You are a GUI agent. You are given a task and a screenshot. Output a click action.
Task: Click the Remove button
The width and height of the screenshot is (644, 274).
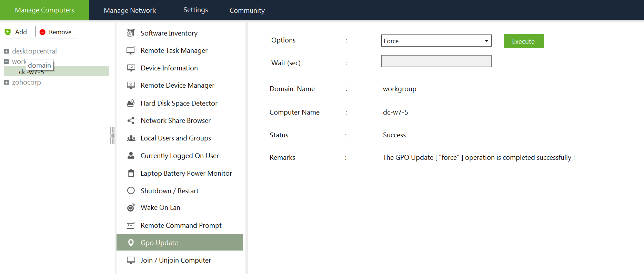56,32
